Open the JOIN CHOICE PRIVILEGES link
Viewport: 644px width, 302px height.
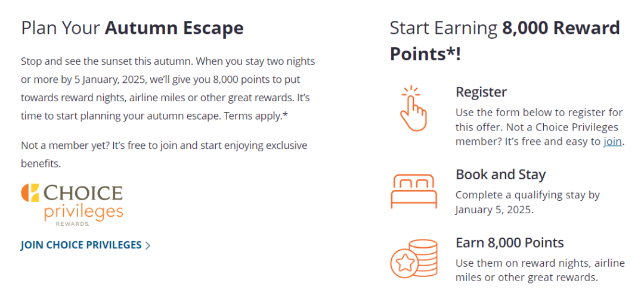86,245
